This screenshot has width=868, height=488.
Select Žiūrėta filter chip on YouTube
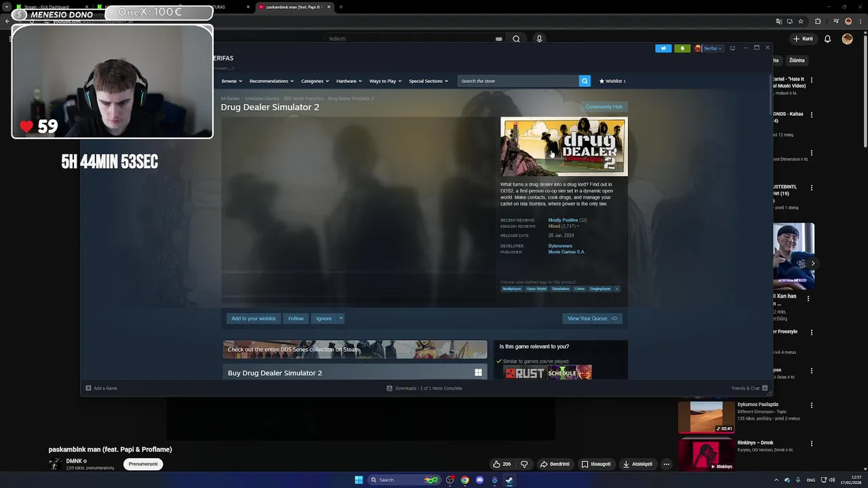797,60
